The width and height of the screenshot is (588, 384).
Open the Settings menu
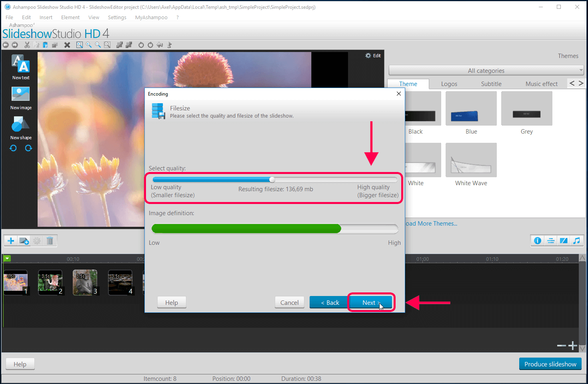pyautogui.click(x=117, y=17)
